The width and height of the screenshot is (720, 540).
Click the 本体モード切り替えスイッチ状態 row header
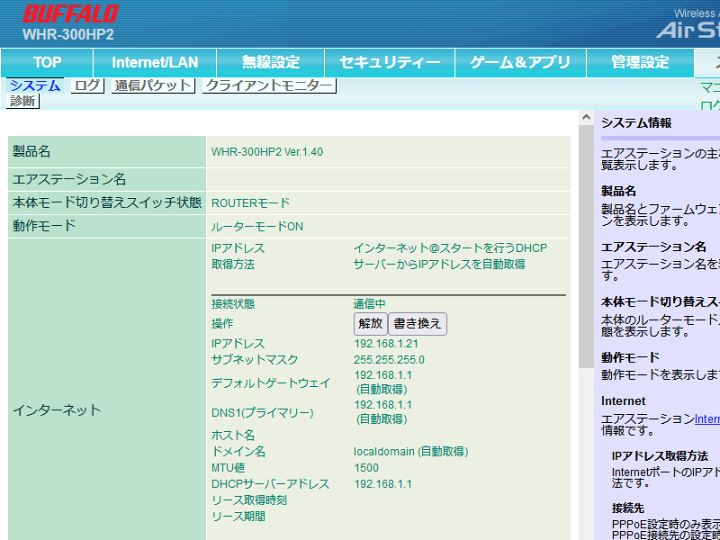pos(107,203)
